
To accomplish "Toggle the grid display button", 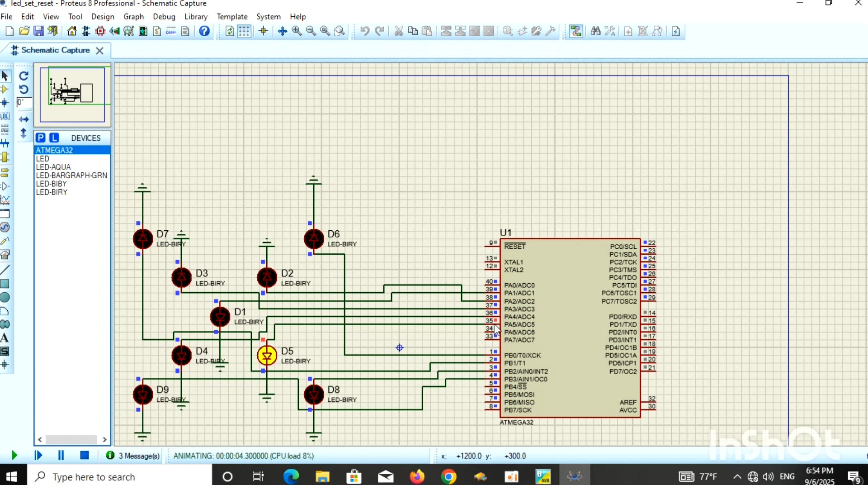I will pyautogui.click(x=244, y=31).
